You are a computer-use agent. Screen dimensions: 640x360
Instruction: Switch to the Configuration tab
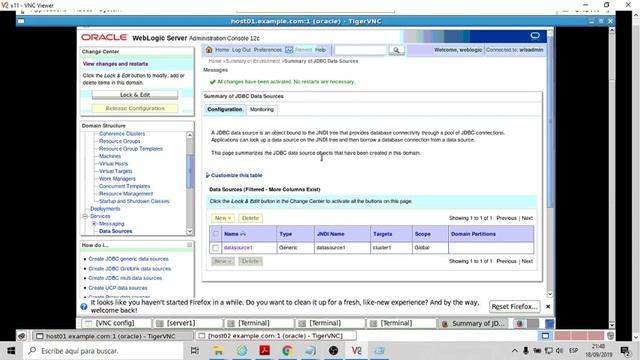224,109
